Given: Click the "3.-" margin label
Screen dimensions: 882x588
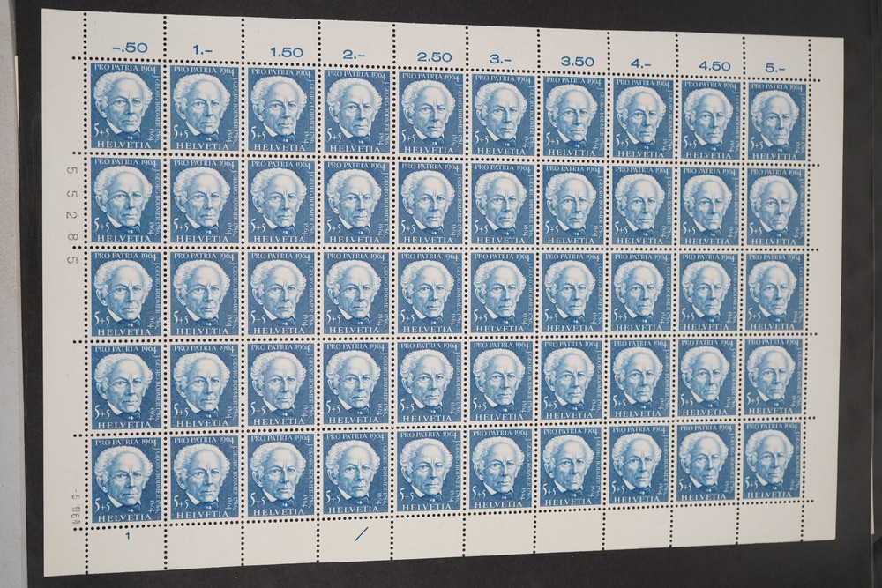Looking at the screenshot, I should pyautogui.click(x=501, y=59).
